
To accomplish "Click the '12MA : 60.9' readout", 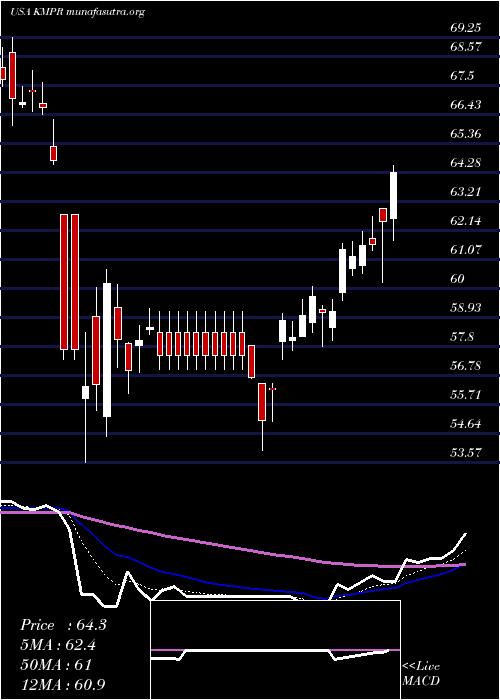I will click(x=63, y=684).
